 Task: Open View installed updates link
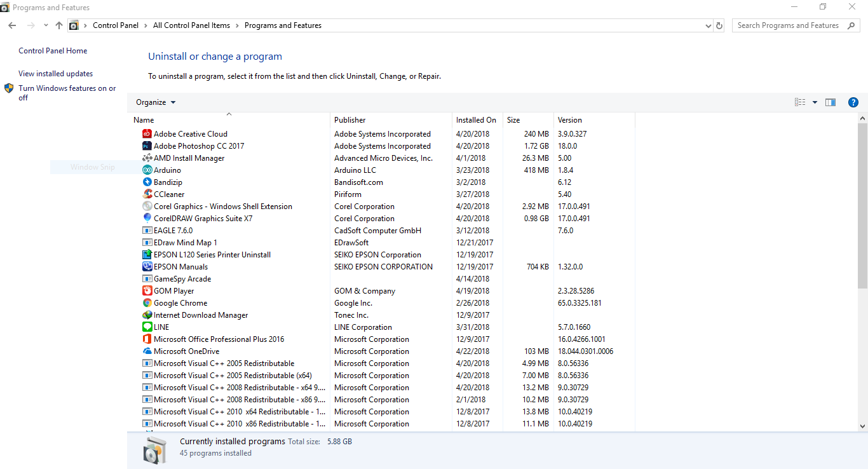click(55, 74)
